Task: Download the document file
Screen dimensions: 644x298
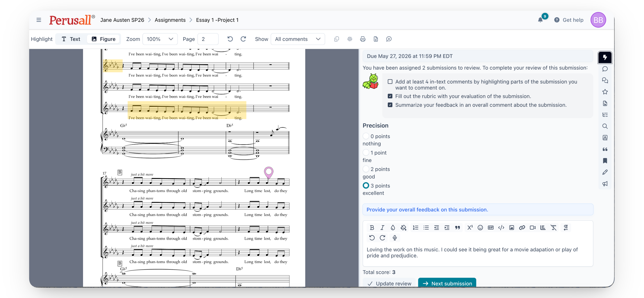Action: 376,39
